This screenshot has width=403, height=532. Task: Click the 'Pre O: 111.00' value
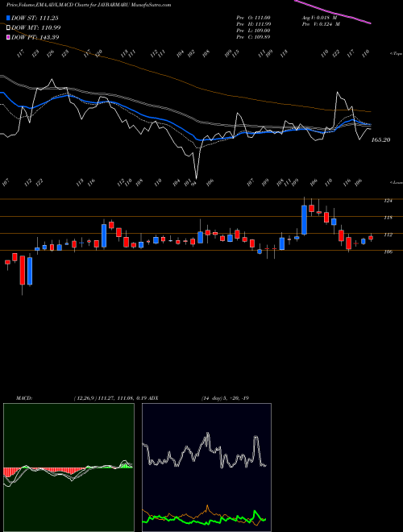click(253, 18)
